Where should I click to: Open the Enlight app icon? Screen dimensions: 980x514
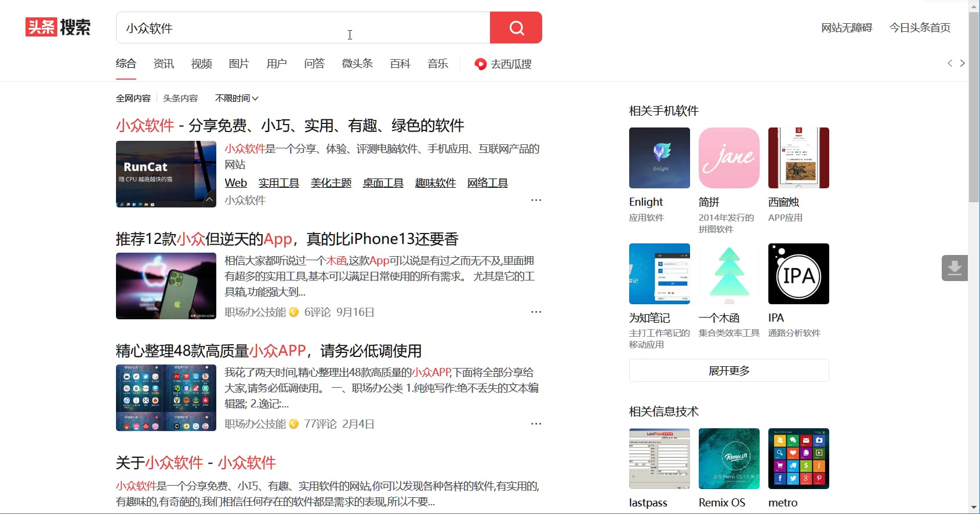[x=659, y=158]
